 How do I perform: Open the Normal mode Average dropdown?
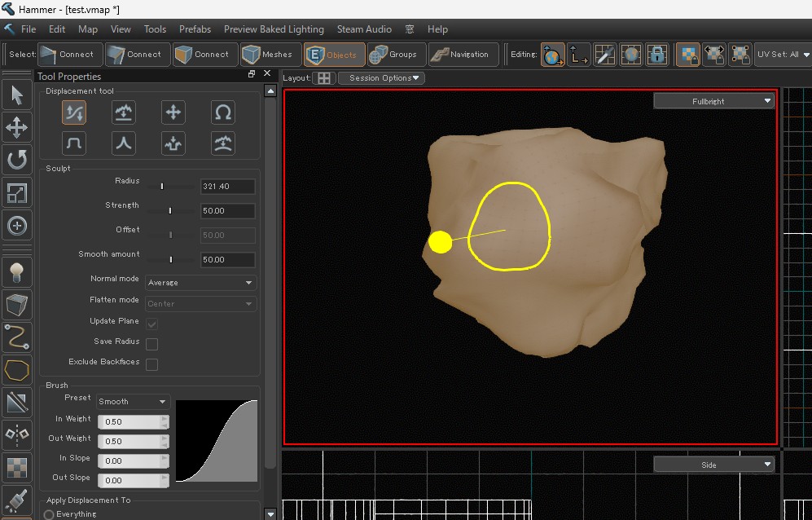click(x=200, y=283)
